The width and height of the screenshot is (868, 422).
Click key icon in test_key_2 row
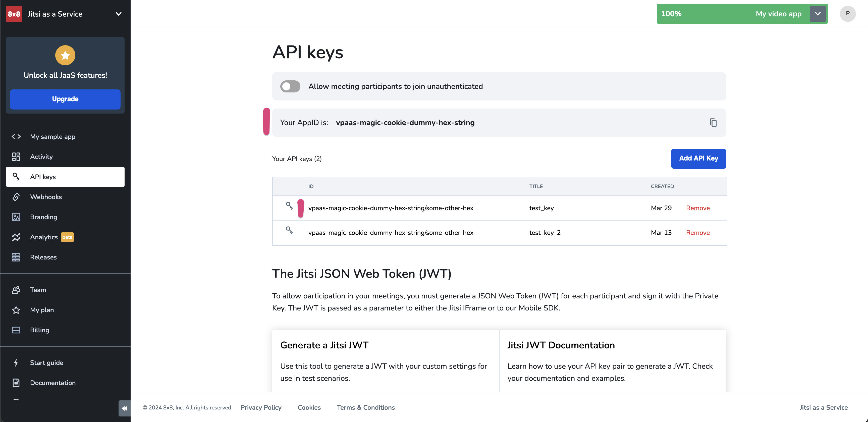coord(289,230)
